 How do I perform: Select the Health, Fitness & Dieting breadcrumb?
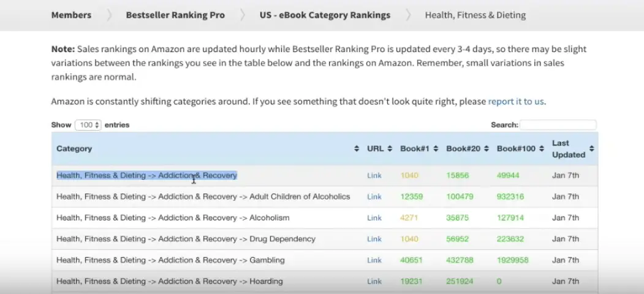[475, 15]
